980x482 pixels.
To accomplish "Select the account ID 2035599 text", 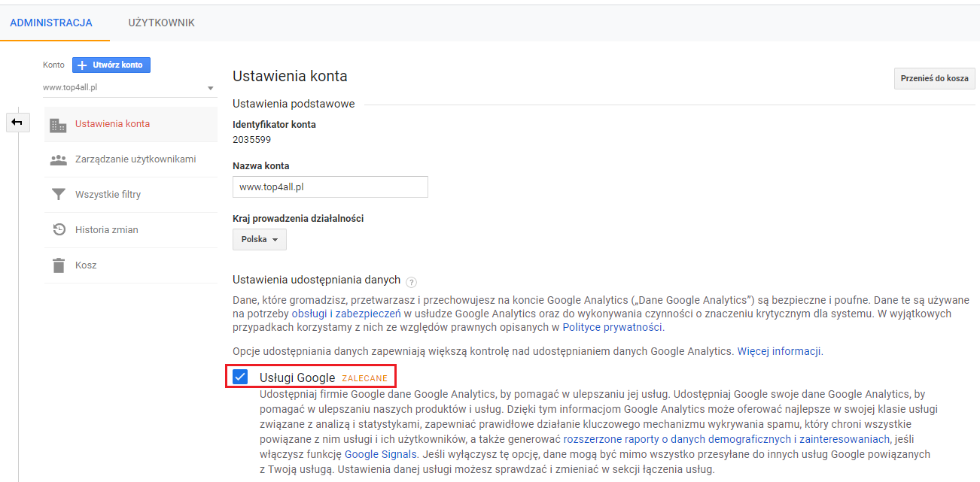I will pos(251,139).
